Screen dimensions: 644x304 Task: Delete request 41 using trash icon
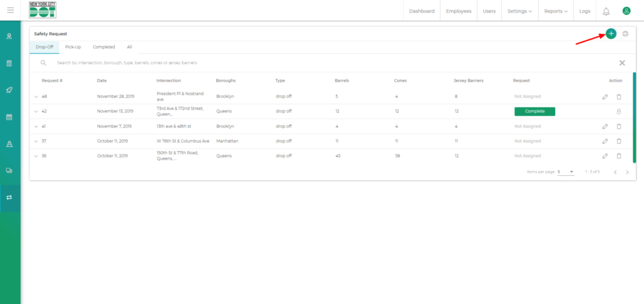coord(619,126)
